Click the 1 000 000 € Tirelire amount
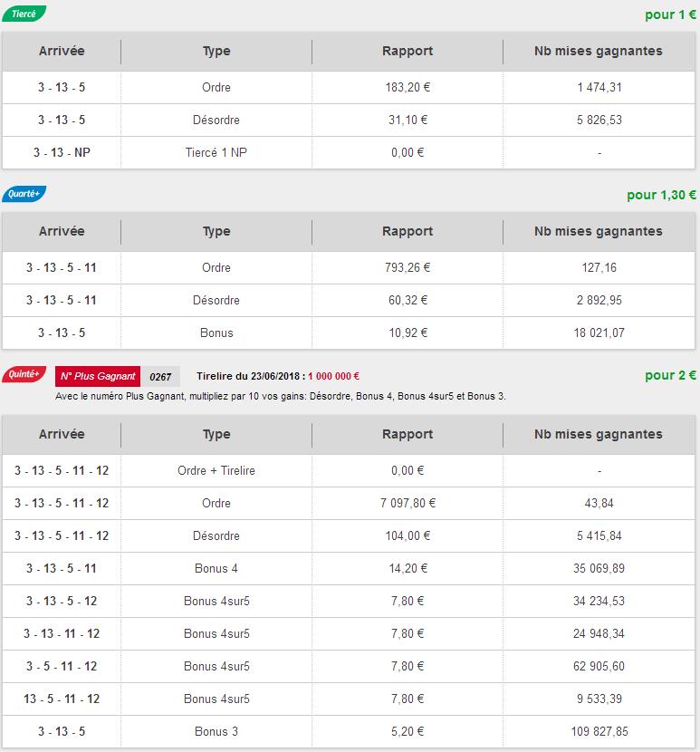 click(x=333, y=376)
